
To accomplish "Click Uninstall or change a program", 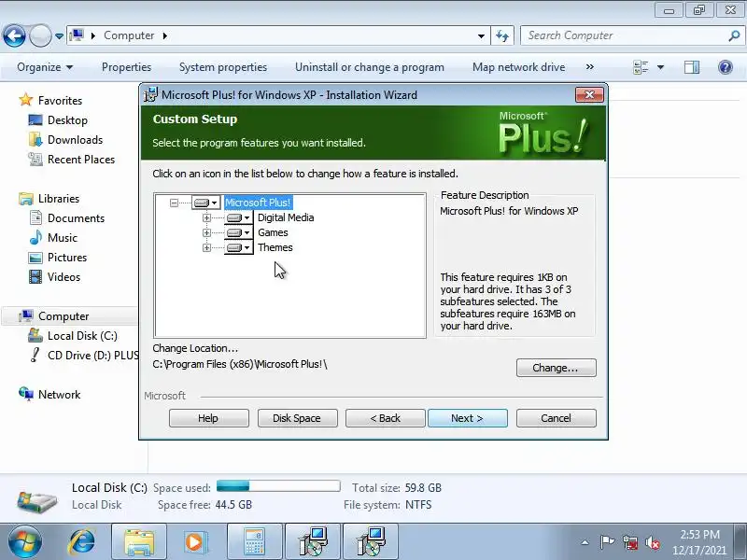I will (370, 67).
